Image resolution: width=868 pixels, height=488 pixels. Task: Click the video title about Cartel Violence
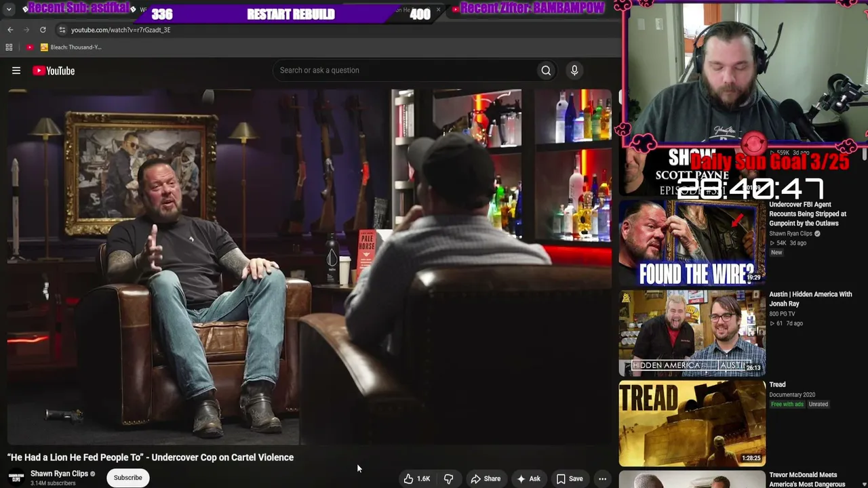[151, 457]
